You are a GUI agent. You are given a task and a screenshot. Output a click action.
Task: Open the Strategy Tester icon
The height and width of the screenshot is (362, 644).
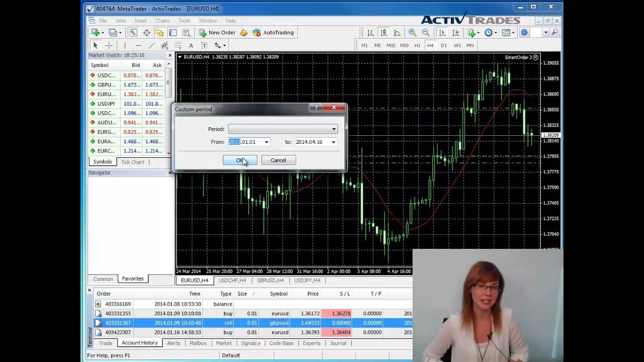[186, 32]
